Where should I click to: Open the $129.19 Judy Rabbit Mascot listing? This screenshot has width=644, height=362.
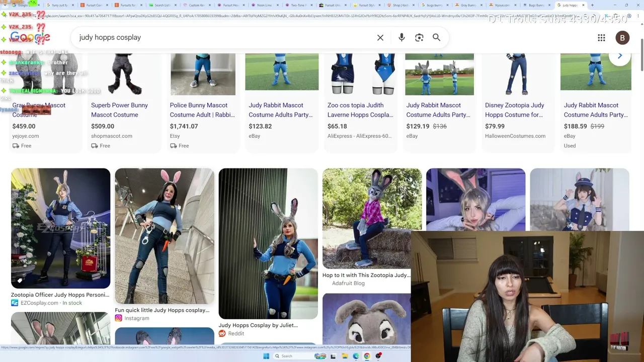point(438,110)
